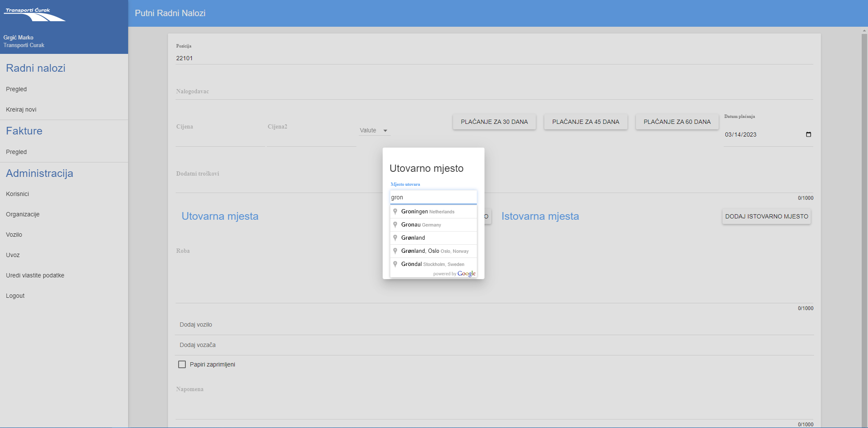Click the Google logo in the suggestions popup

coord(466,274)
